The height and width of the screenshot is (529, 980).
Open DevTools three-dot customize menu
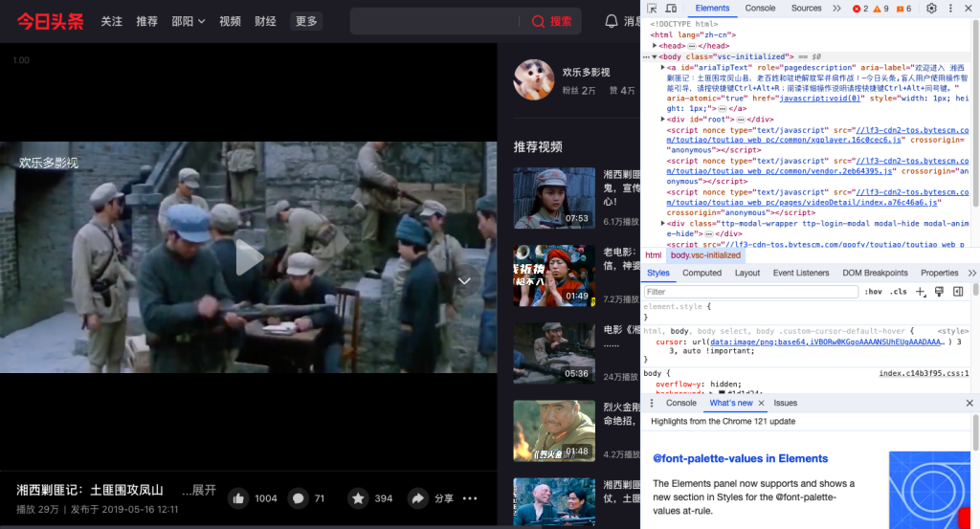coord(950,8)
